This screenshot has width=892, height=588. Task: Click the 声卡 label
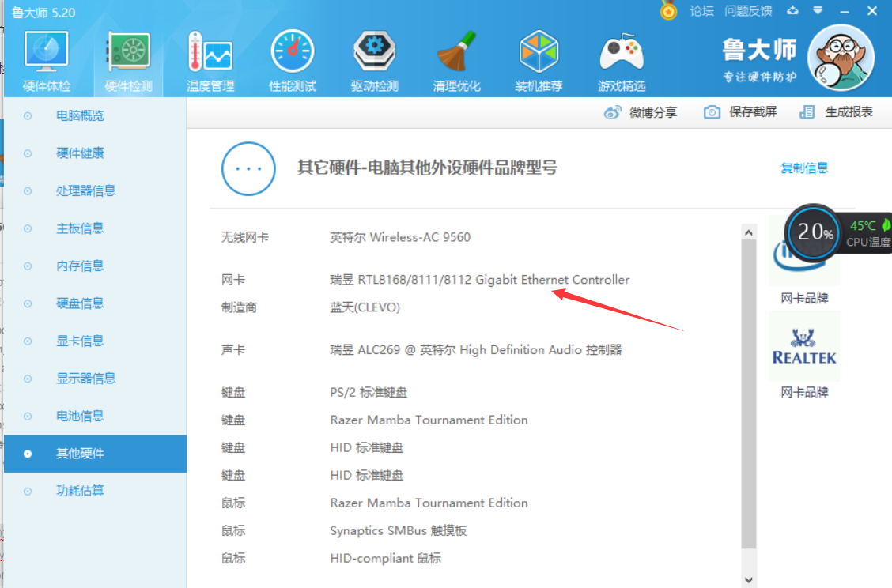click(232, 350)
